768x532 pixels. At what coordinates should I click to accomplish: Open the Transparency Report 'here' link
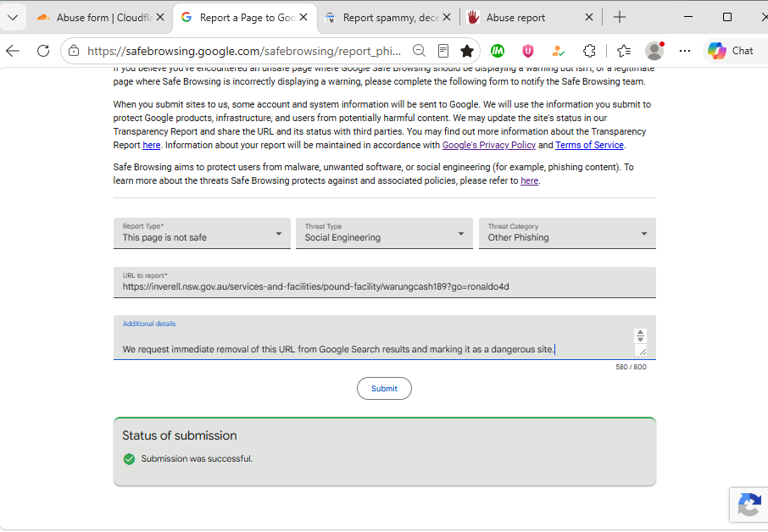click(x=152, y=146)
